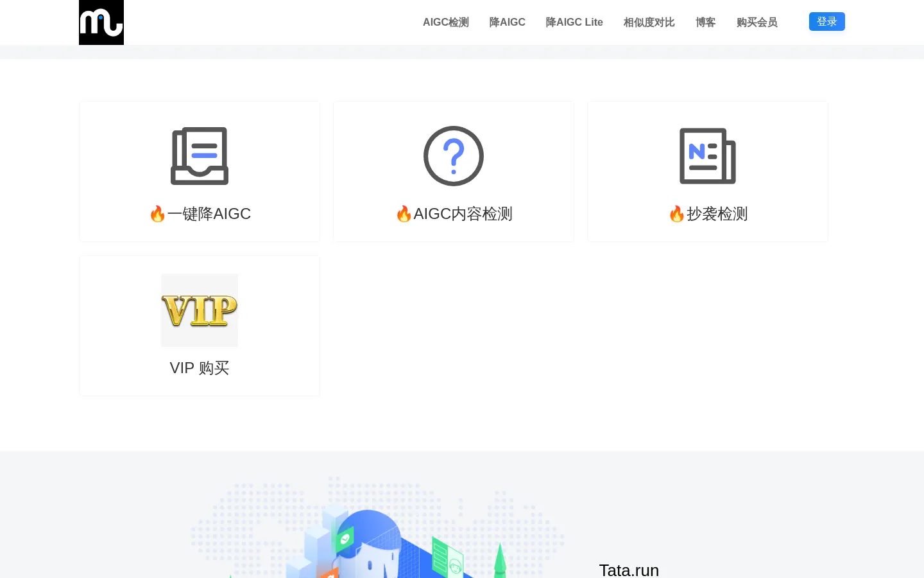
Task: Visit the 博客 navigation link
Action: coord(706,22)
